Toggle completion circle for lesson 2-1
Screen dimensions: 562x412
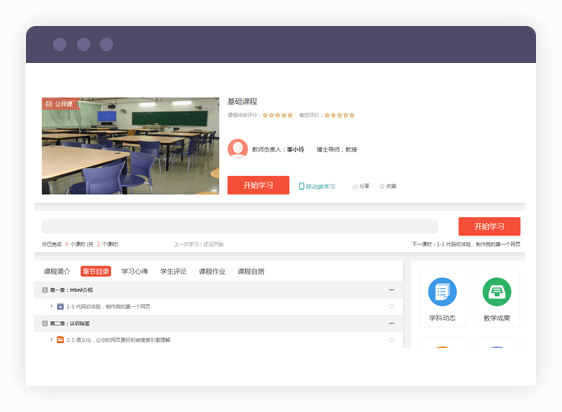(391, 340)
